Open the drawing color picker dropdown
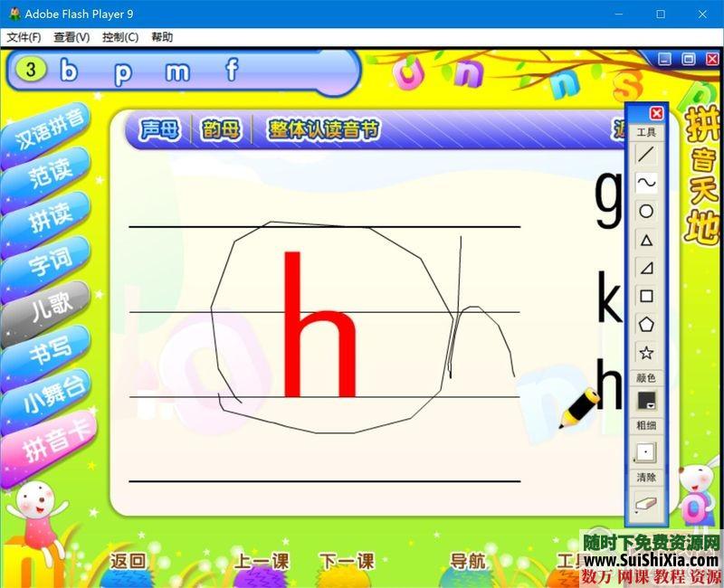 (646, 400)
